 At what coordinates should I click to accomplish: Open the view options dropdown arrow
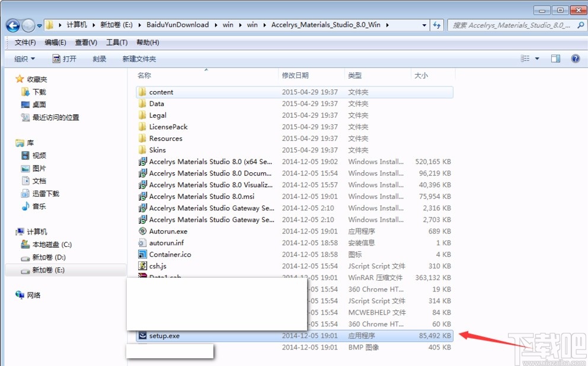click(x=537, y=59)
